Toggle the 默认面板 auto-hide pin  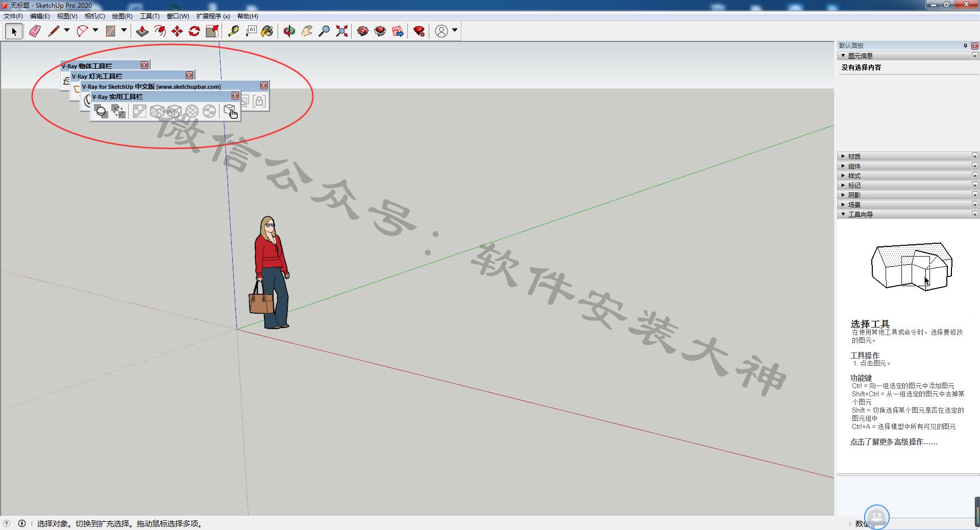point(965,46)
